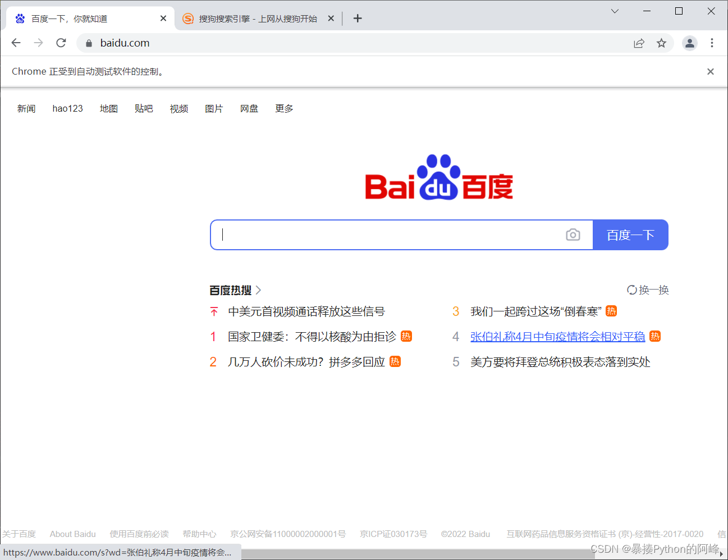Screen dimensions: 728x560
Task: Open the Chrome three-dot menu
Action: coord(712,43)
